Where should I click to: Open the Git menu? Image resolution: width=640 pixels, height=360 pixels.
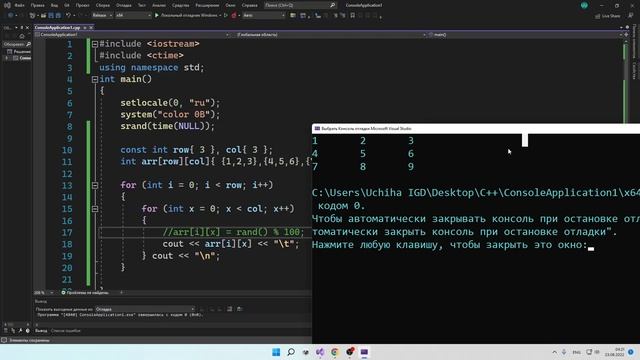click(x=67, y=5)
